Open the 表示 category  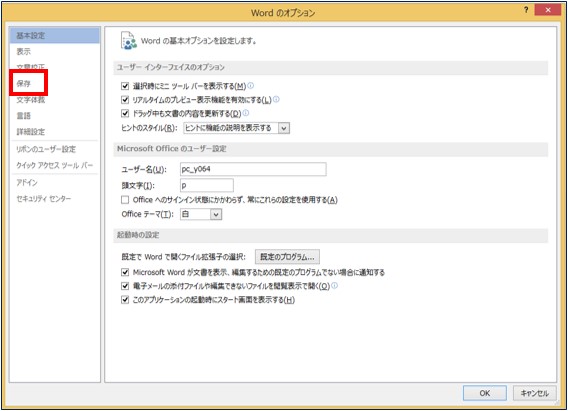coord(24,51)
